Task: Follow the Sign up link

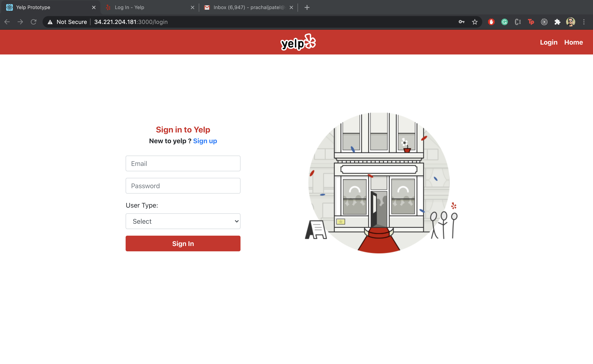Action: tap(205, 141)
